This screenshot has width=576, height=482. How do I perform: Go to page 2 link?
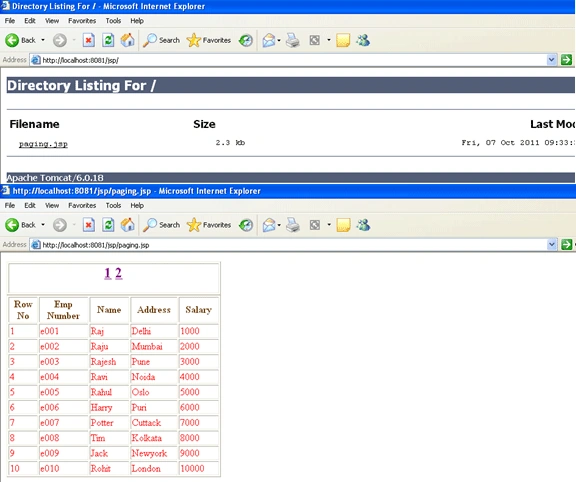tap(118, 273)
